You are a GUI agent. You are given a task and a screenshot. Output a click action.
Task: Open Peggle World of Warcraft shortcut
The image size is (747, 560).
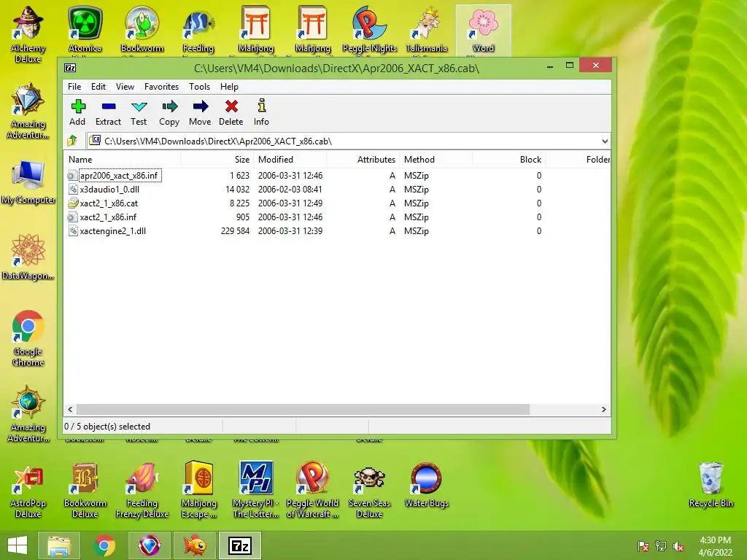coord(312,491)
